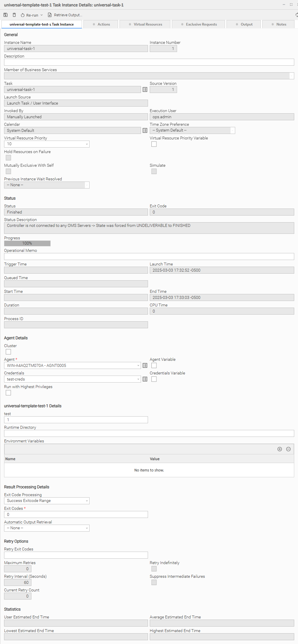Click the 100% Progress bar
This screenshot has height=644, width=298.
pyautogui.click(x=27, y=243)
